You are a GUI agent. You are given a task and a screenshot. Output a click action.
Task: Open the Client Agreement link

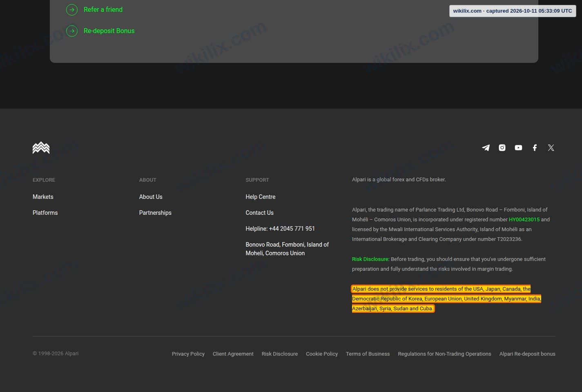click(x=233, y=354)
